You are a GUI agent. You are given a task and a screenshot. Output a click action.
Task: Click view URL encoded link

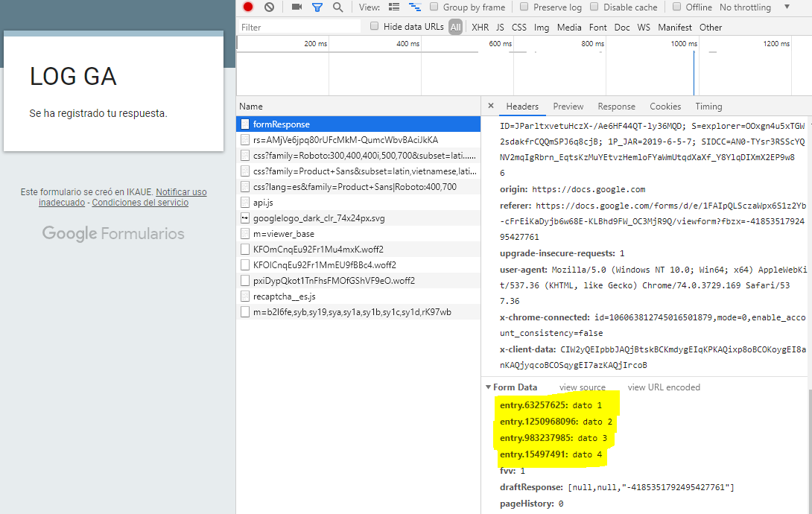[x=663, y=387]
